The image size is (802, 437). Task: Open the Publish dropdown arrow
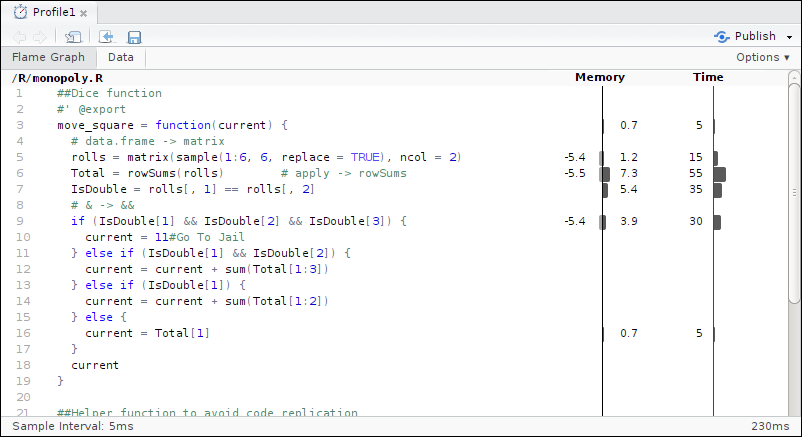pyautogui.click(x=790, y=37)
